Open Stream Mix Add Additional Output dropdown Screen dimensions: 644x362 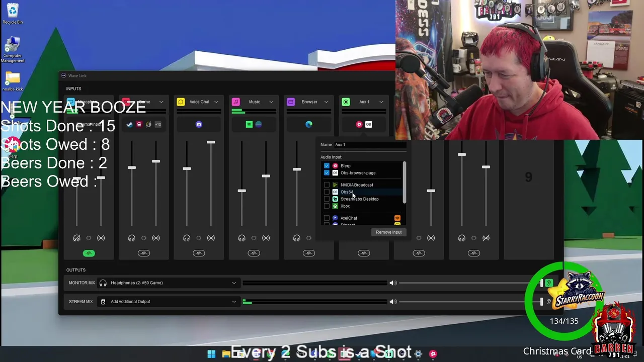pyautogui.click(x=168, y=302)
